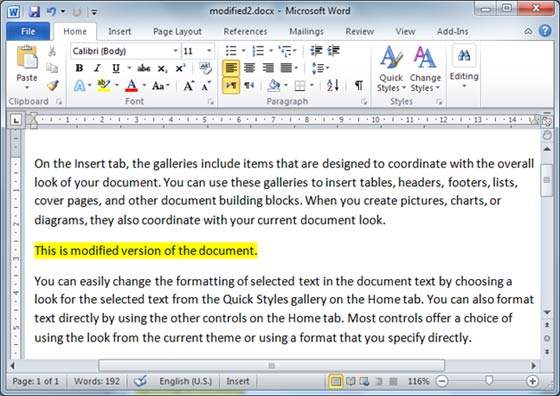Click the Save icon in Quick Access Toolbar

(34, 11)
